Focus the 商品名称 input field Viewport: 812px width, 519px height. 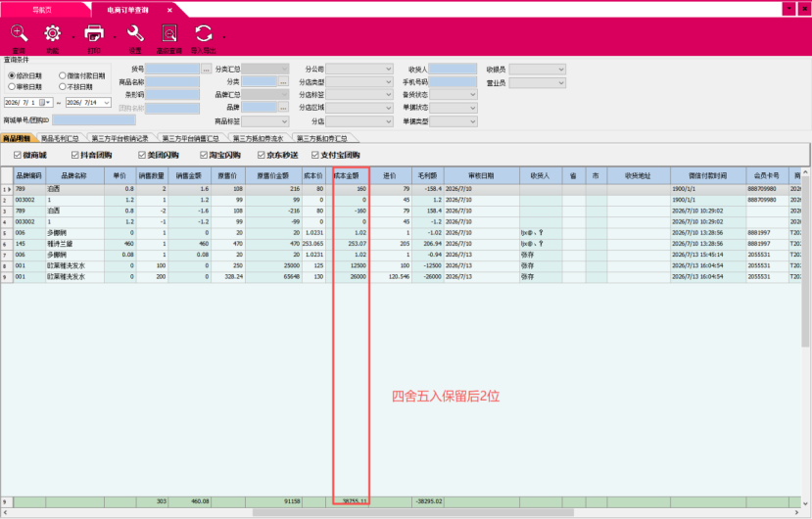point(172,82)
